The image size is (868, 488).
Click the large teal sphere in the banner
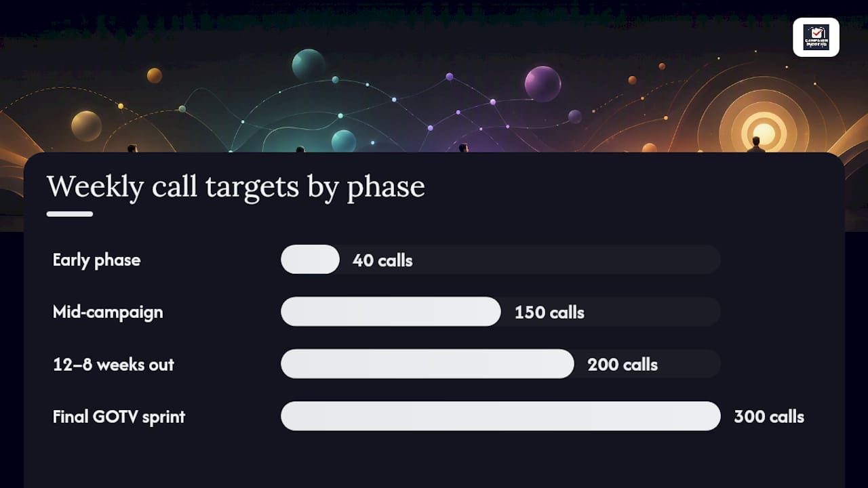[309, 65]
